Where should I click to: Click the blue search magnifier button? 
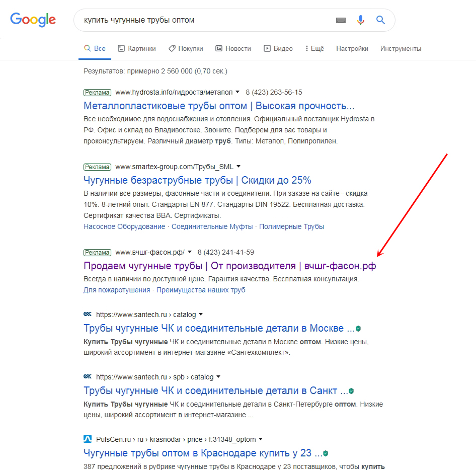[380, 20]
